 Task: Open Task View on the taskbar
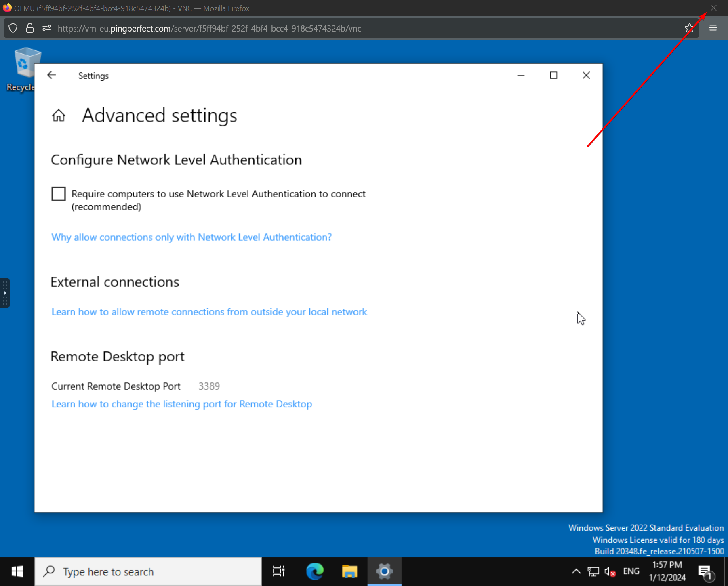[278, 571]
